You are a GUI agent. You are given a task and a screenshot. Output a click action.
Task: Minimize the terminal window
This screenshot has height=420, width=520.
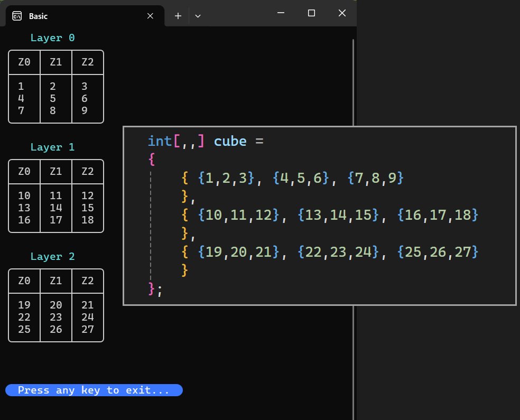coord(281,13)
